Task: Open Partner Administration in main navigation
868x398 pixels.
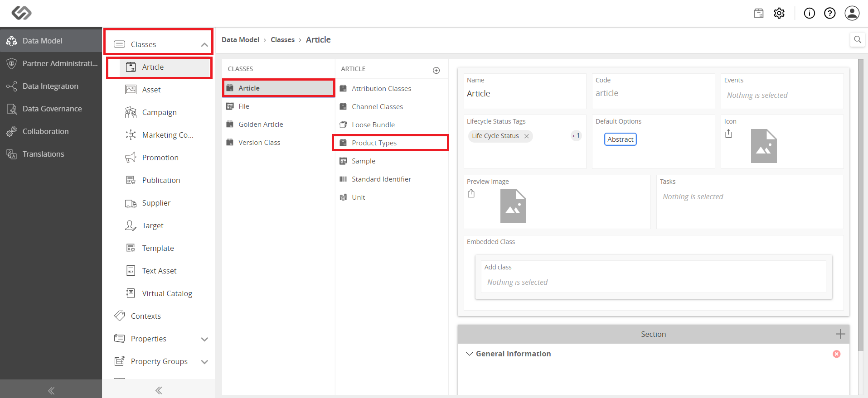Action: point(51,63)
